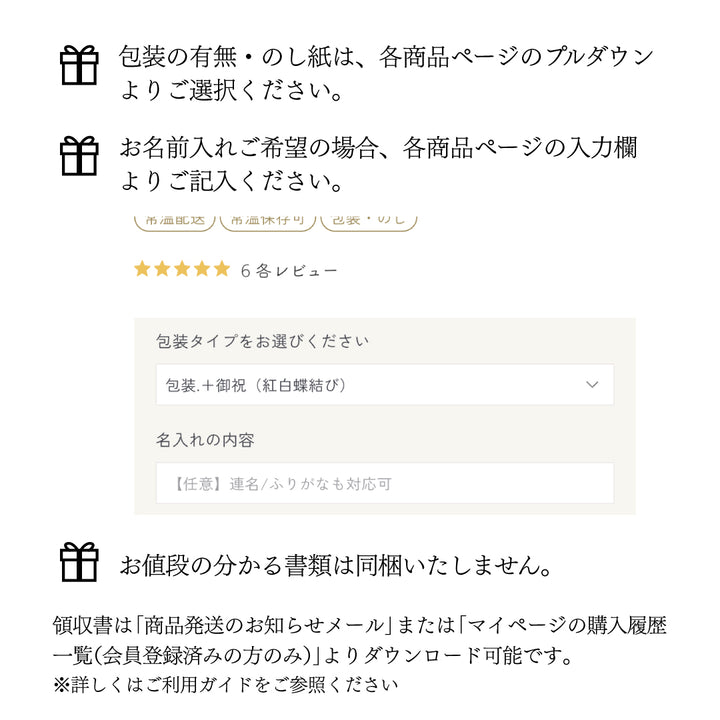Click the 名入れの内容 field label
This screenshot has height=720, width=720.
pos(205,440)
